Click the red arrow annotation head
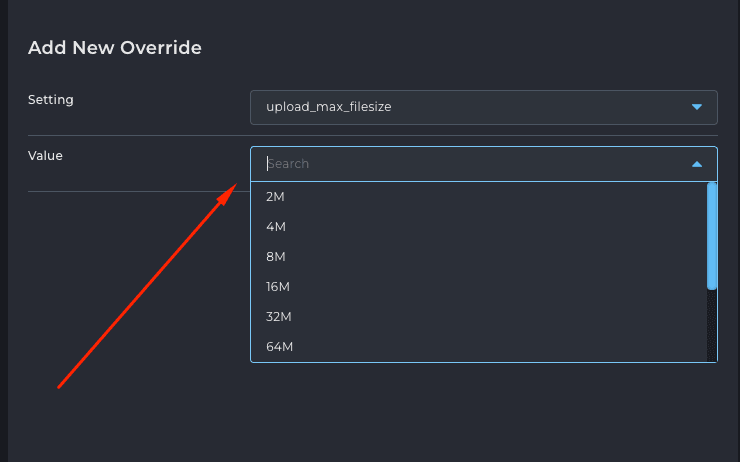Screen dimensions: 740x462 [228, 193]
